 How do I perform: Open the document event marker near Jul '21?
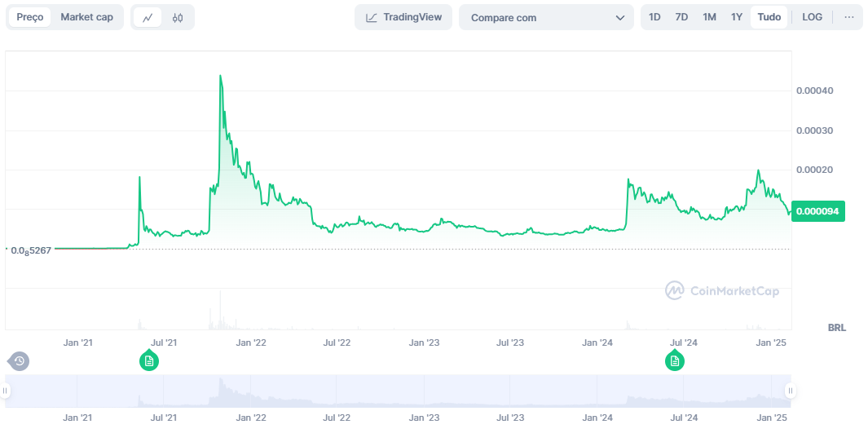coord(148,360)
